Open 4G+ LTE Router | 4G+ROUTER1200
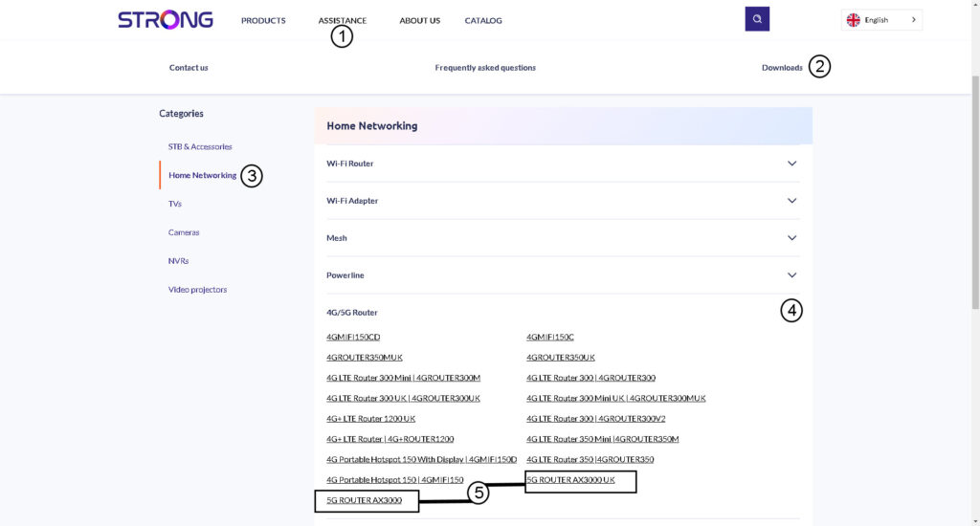 (390, 439)
